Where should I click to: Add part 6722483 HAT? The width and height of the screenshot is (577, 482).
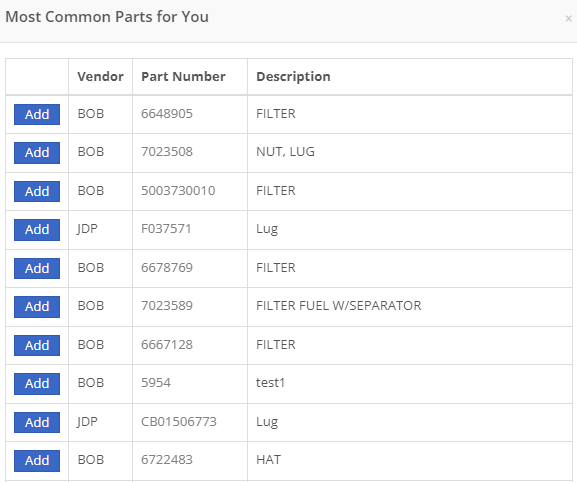37,460
